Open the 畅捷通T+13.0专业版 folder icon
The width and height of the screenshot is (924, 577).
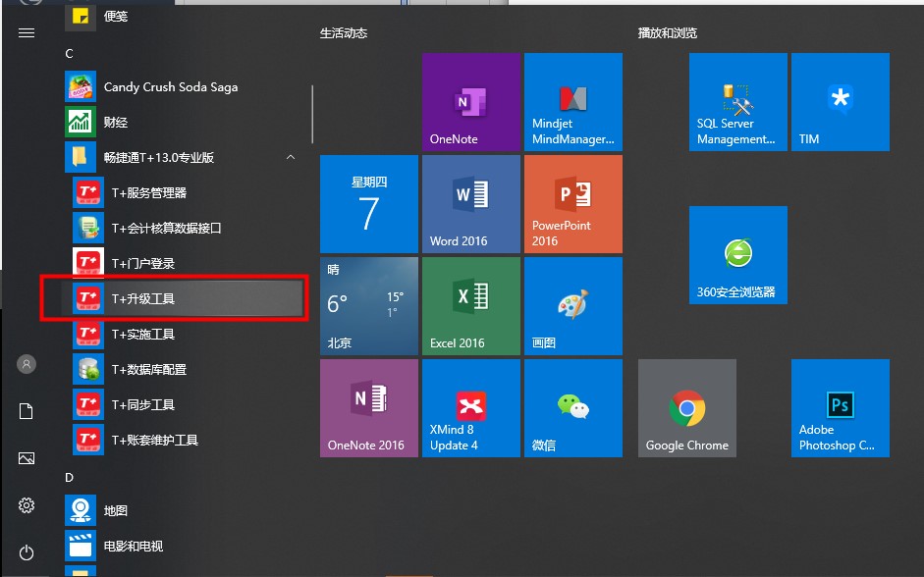point(81,157)
